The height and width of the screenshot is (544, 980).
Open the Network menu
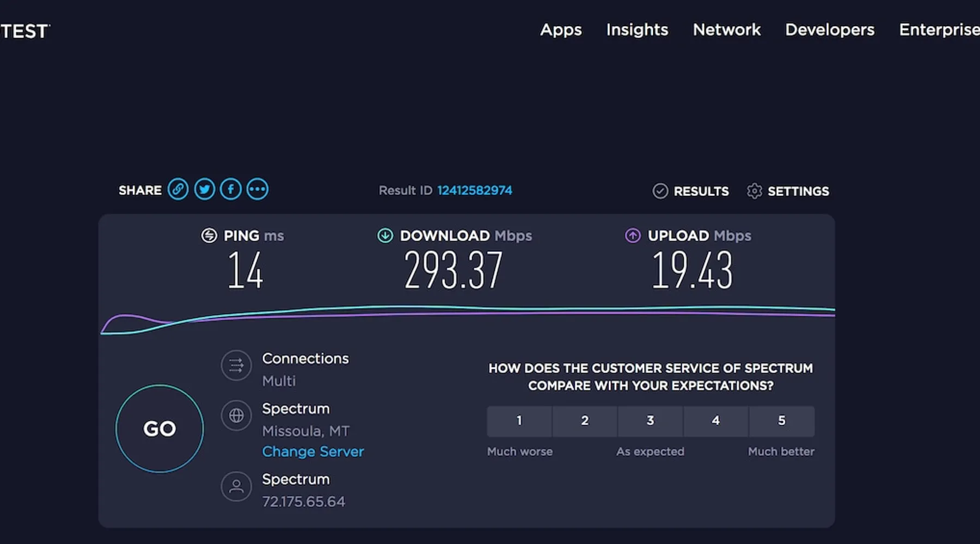pos(727,29)
